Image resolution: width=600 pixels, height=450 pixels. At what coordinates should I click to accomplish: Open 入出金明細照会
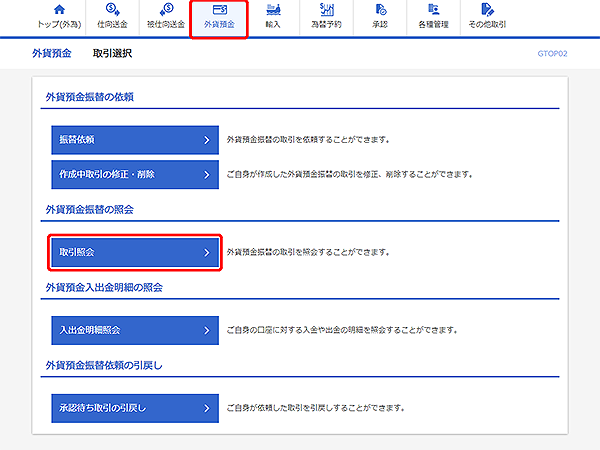[135, 330]
